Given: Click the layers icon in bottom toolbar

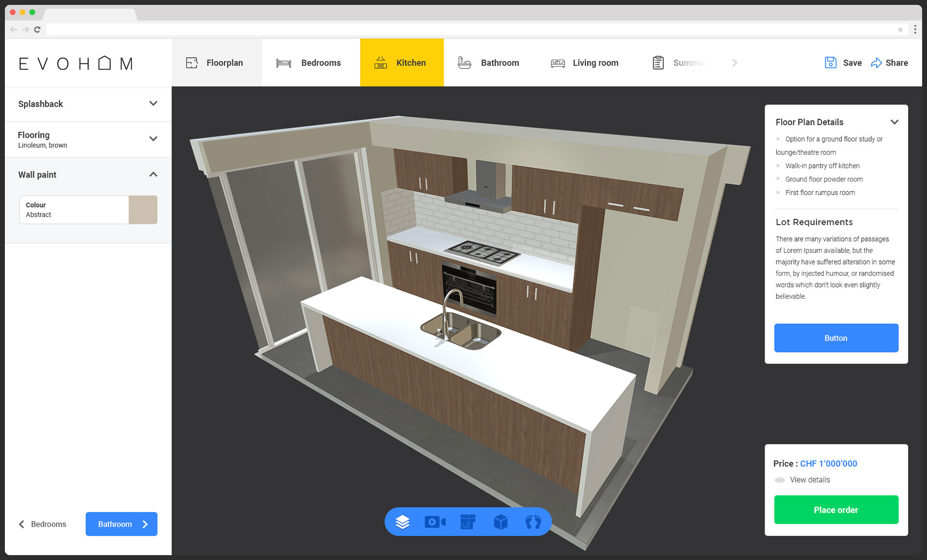Looking at the screenshot, I should pyautogui.click(x=402, y=522).
